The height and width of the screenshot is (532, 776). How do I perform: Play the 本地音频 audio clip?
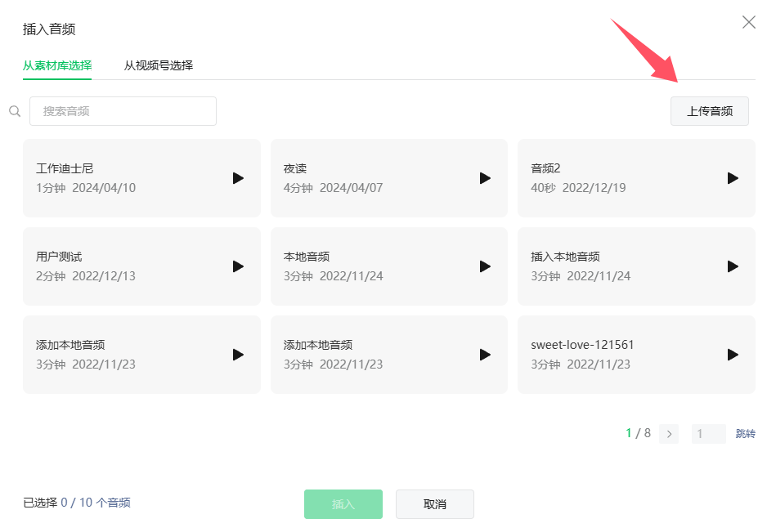(485, 266)
